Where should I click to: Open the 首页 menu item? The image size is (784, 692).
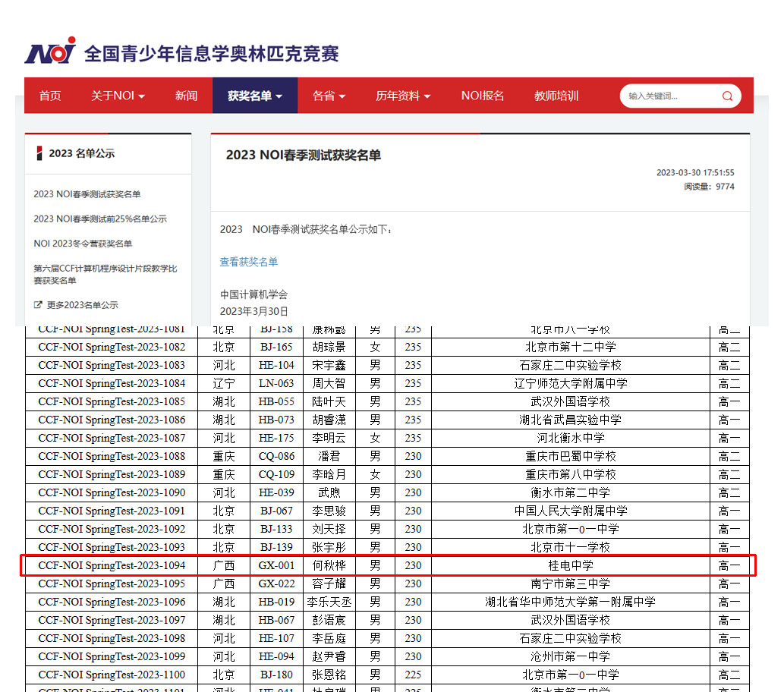click(x=50, y=96)
